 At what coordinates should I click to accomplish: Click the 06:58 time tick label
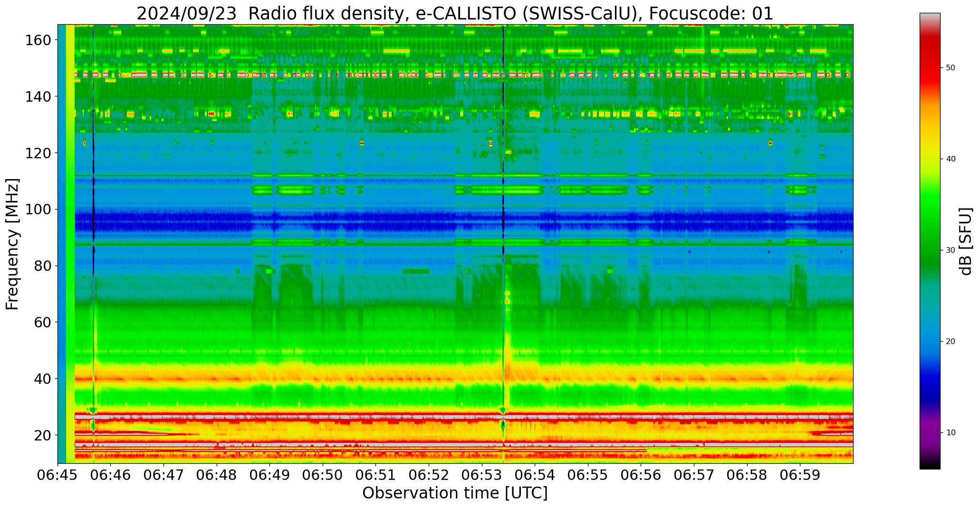pos(747,475)
